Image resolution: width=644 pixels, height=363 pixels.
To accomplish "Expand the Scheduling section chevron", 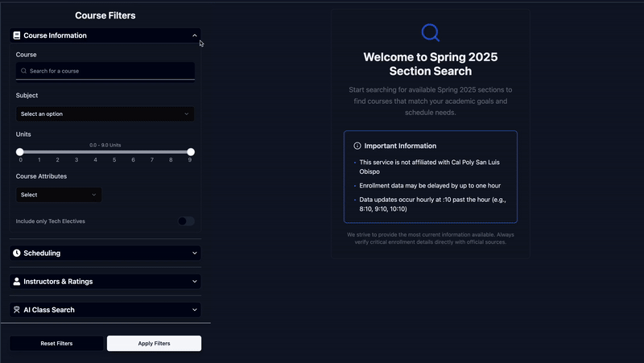I will point(195,253).
